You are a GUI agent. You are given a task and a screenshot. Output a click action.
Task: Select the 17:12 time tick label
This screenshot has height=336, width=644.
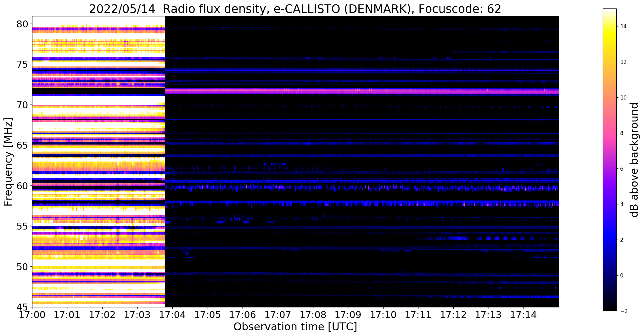454,315
